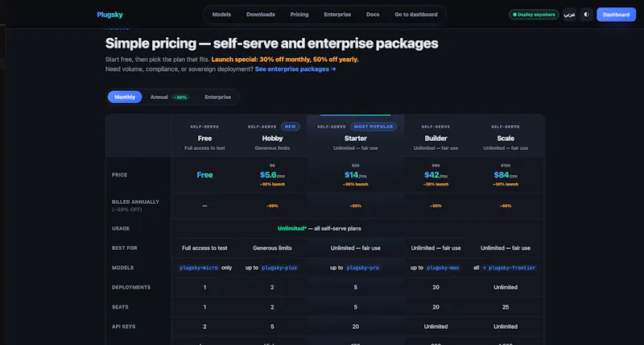This screenshot has height=345, width=644.
Task: Click the plugsky-pro model tag
Action: pyautogui.click(x=363, y=268)
